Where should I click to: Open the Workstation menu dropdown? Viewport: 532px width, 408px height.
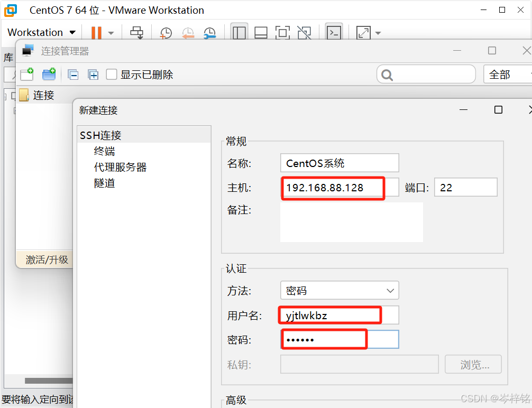coord(41,33)
